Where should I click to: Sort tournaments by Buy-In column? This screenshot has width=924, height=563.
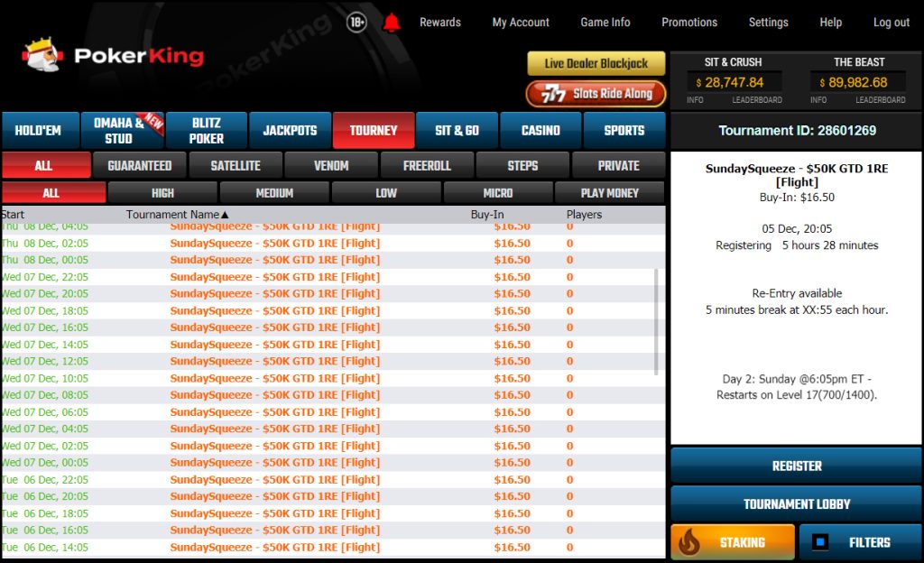487,215
